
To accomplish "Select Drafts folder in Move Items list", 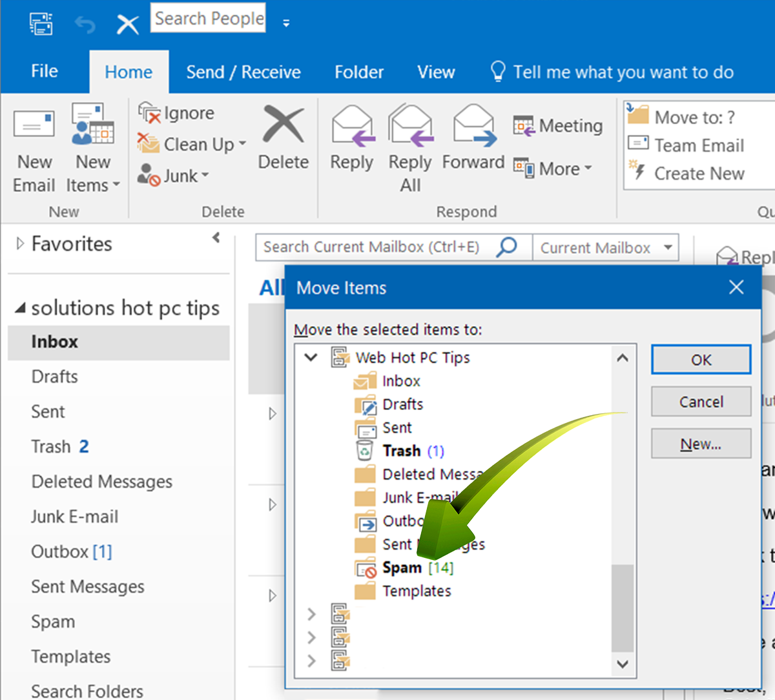I will (x=389, y=404).
